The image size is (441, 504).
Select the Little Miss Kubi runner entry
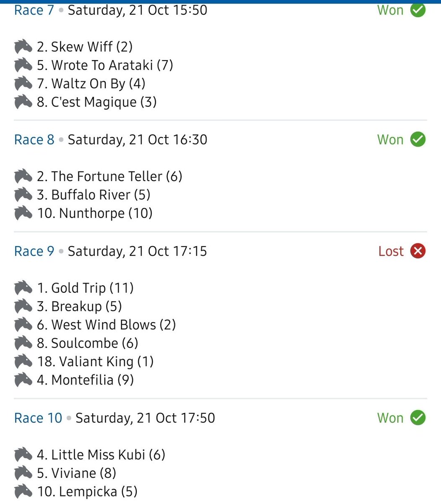click(x=90, y=455)
